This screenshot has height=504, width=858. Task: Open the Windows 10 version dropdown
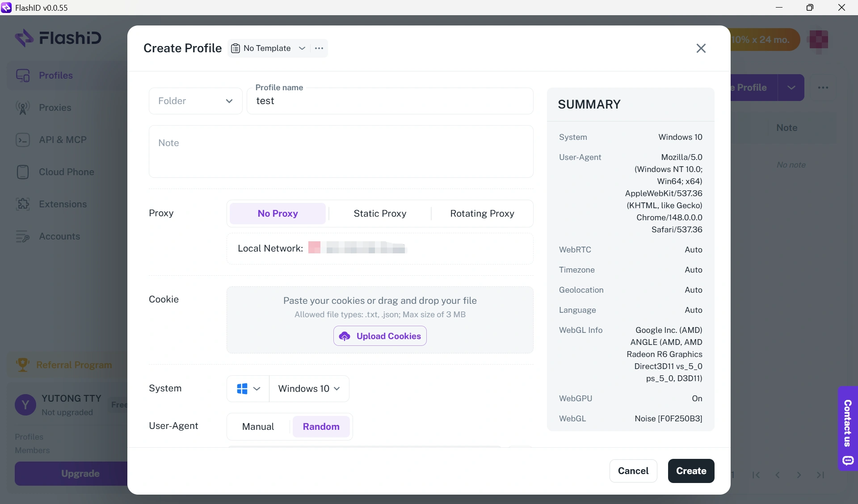point(309,389)
